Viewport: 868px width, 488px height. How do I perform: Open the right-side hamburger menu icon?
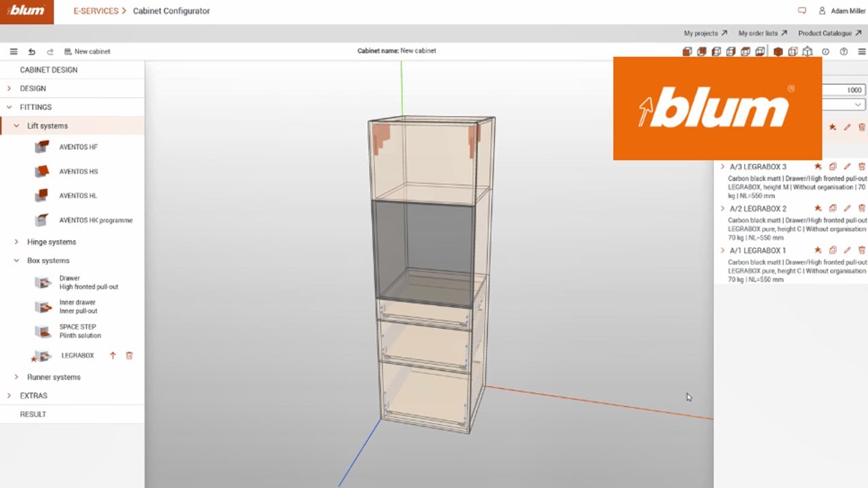pos(862,52)
